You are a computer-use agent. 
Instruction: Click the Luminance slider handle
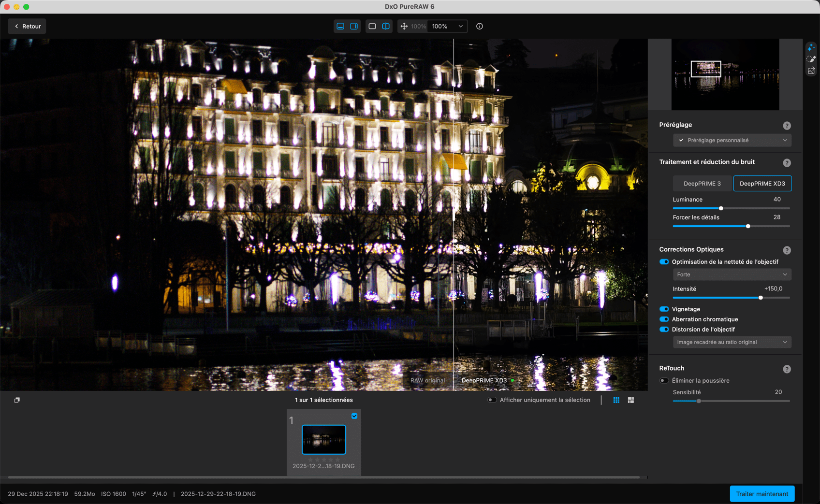click(721, 208)
